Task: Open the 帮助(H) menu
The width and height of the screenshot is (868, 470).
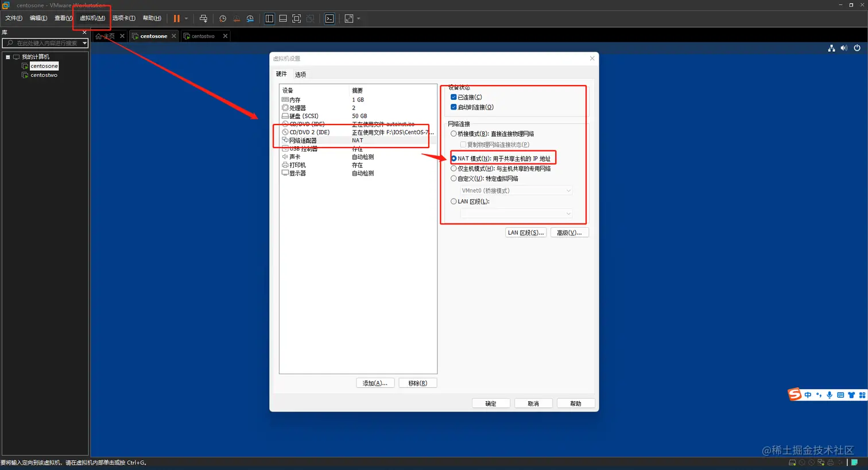Action: click(152, 18)
